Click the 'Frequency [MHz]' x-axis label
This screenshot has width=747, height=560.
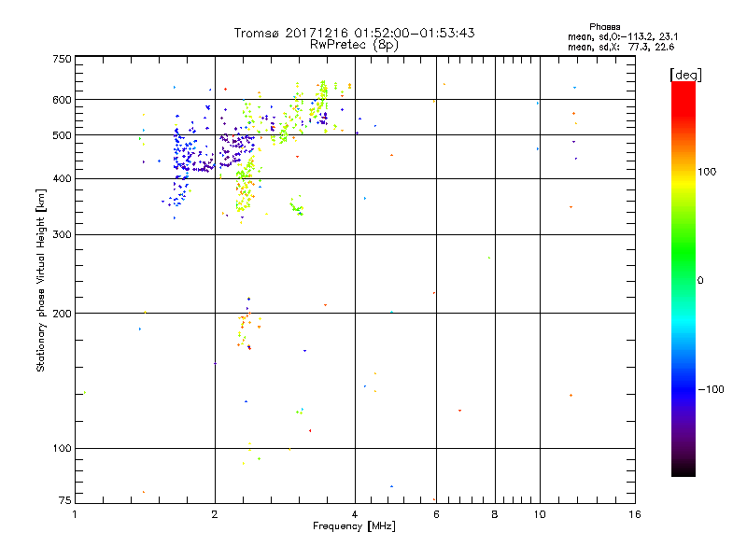pyautogui.click(x=354, y=526)
